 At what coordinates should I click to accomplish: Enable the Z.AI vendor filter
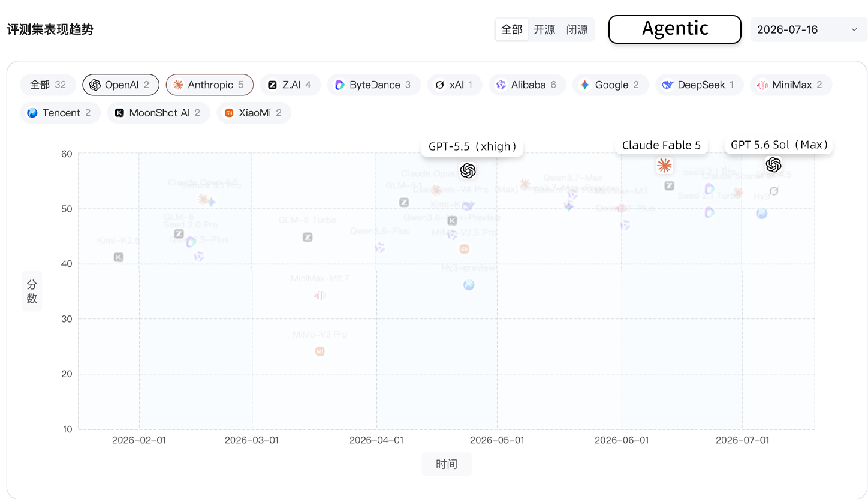[290, 85]
